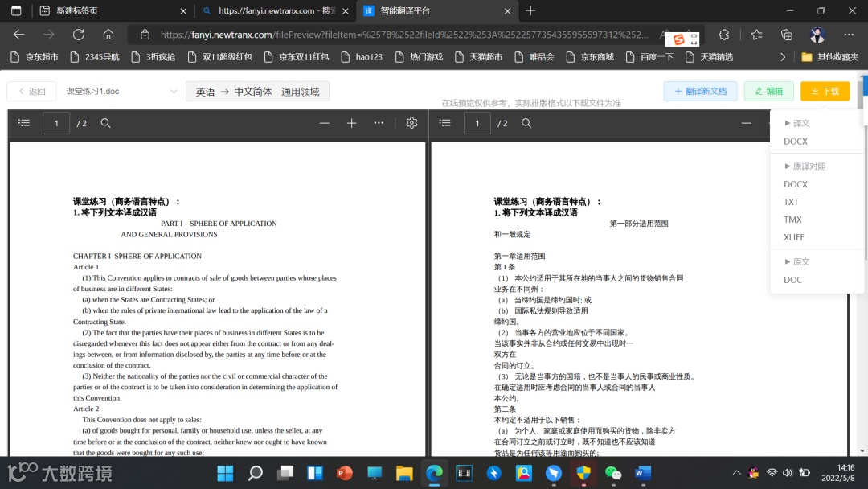Open the 2345导航 bookmark
The height and width of the screenshot is (489, 868).
click(x=95, y=57)
